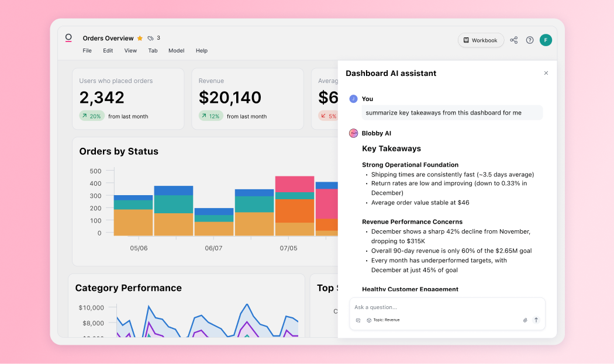
Task: Toggle the favorite star for Orders Overview
Action: coord(140,39)
